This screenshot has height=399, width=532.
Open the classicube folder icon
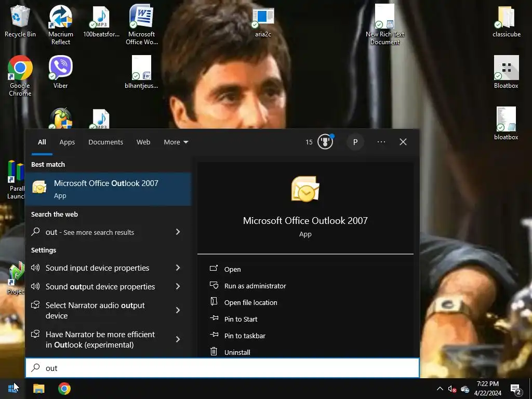[x=506, y=22]
